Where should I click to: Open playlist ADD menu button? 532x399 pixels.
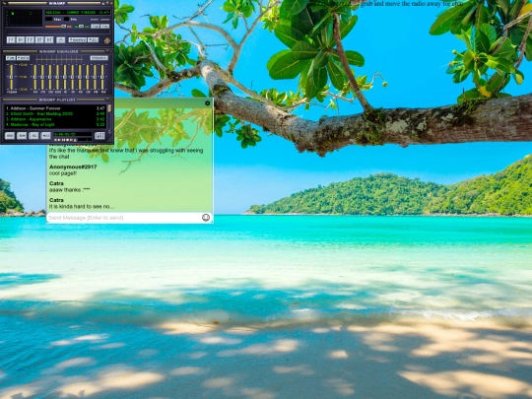click(x=10, y=136)
